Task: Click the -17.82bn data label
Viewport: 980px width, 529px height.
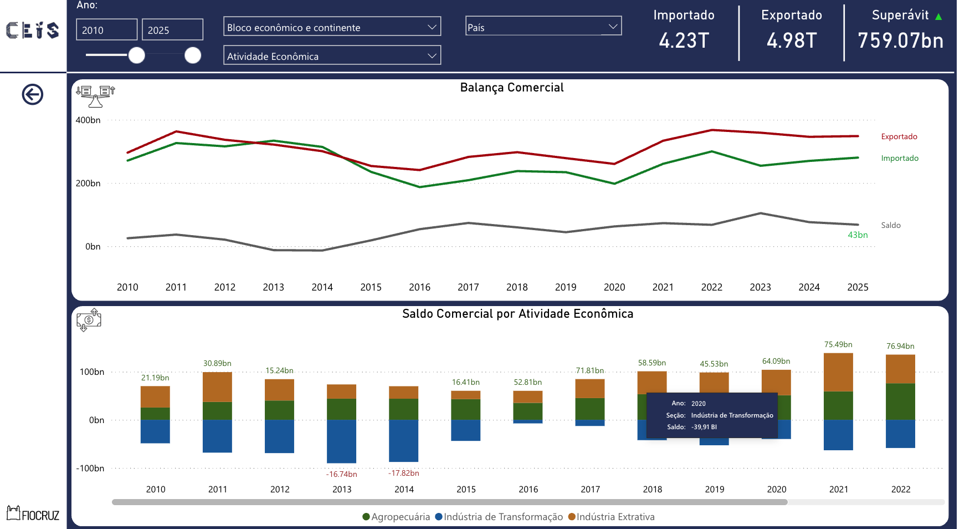Action: tap(403, 473)
